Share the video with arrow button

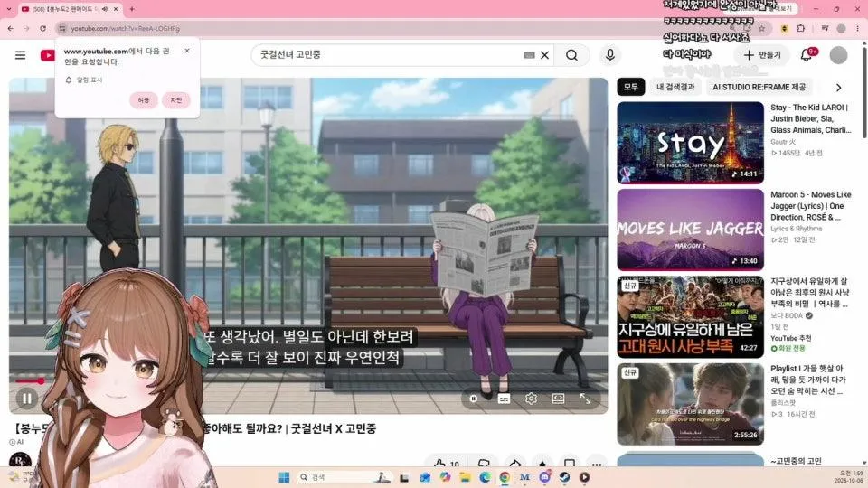[514, 464]
